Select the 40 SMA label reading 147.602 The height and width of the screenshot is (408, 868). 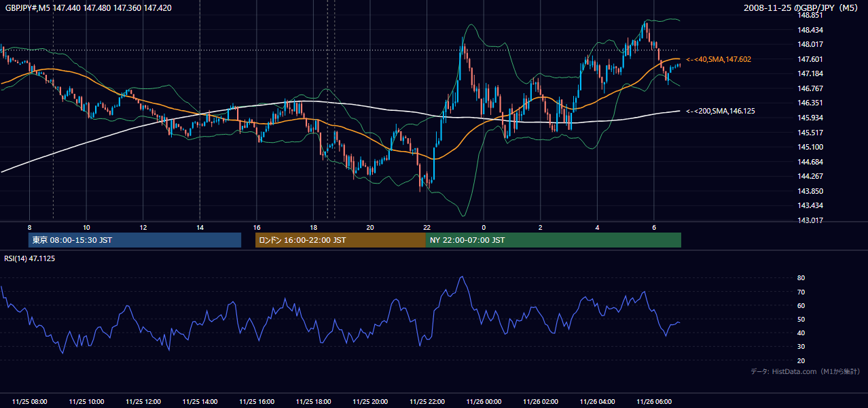tap(719, 60)
